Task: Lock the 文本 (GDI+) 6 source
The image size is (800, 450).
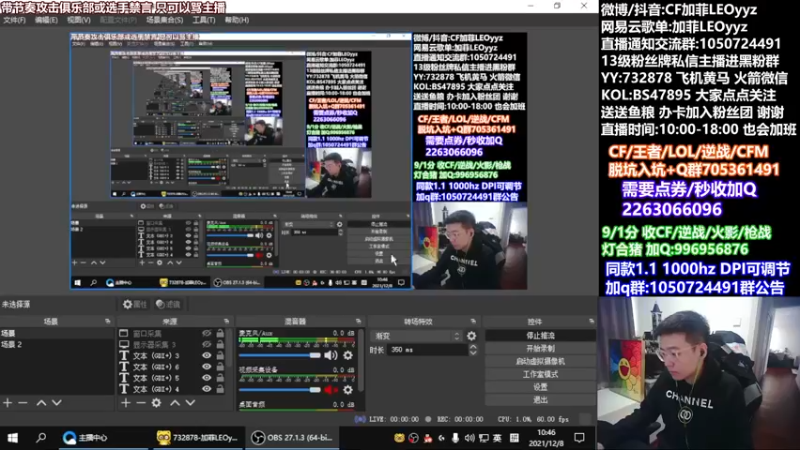Action: (x=220, y=367)
